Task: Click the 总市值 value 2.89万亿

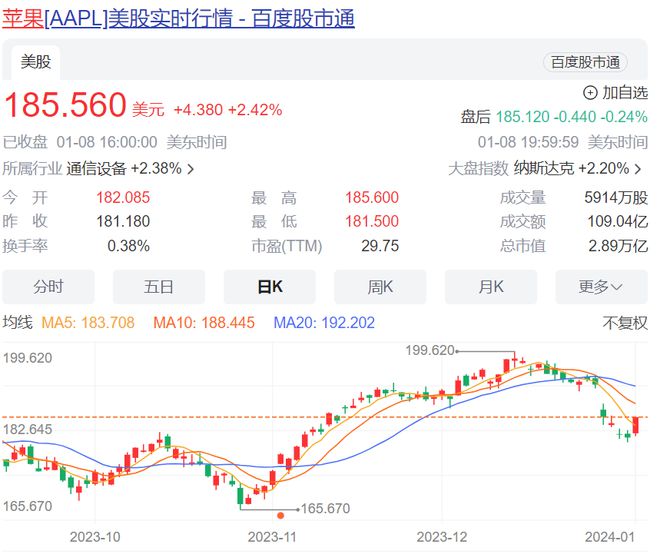Action: (618, 246)
